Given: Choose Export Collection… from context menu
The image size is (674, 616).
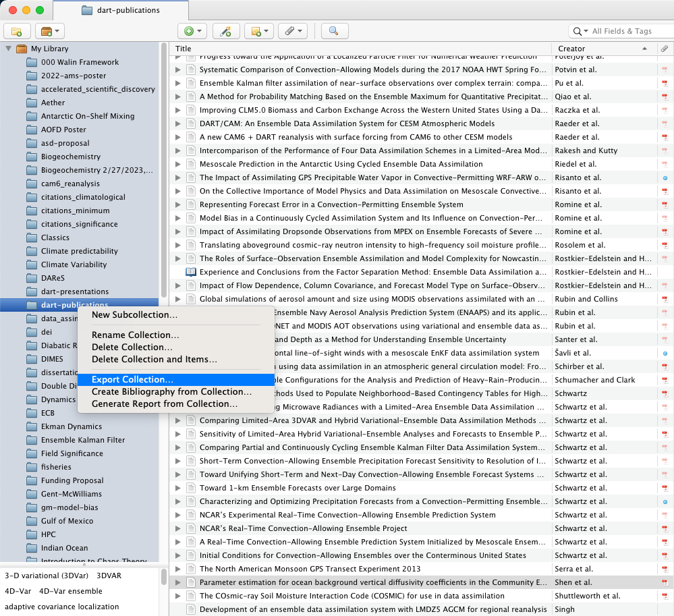Looking at the screenshot, I should [132, 380].
